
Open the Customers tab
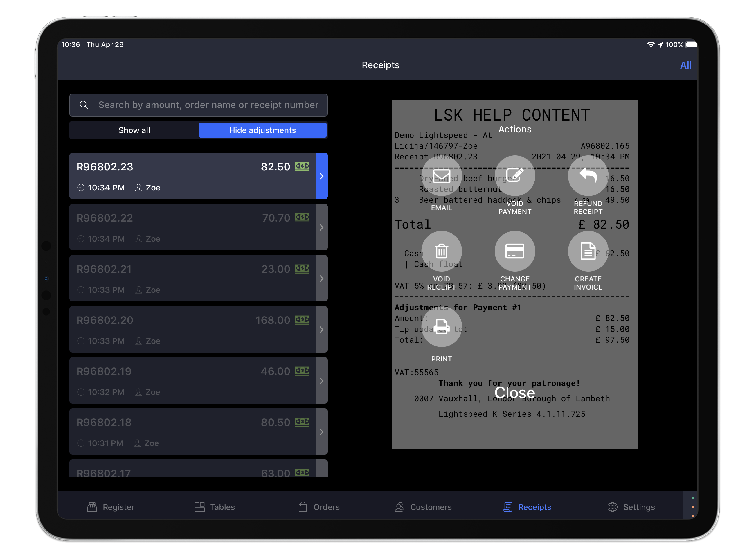tap(423, 507)
